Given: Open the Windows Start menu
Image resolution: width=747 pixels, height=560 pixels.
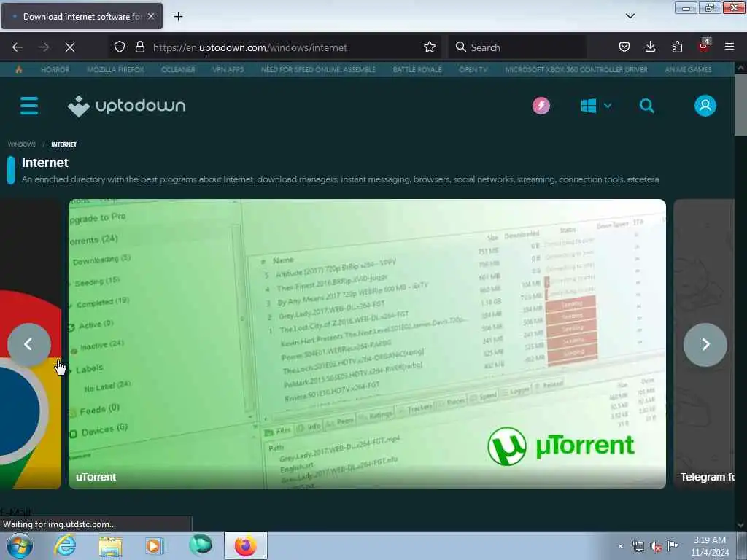Looking at the screenshot, I should [x=19, y=545].
